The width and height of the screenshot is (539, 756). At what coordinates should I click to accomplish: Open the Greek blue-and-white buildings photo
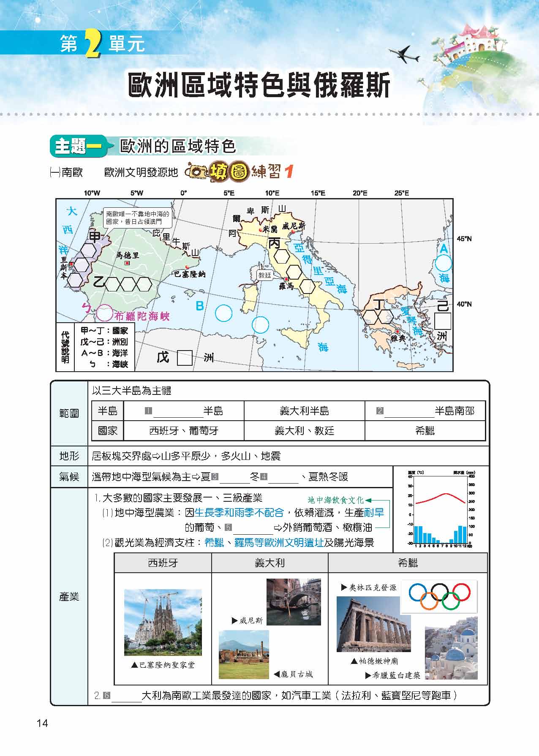point(451,648)
